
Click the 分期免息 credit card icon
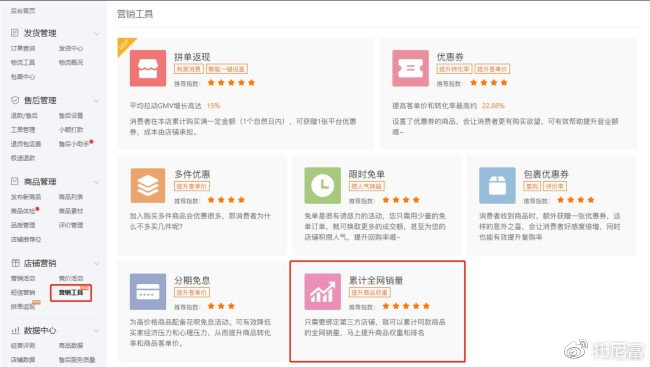[148, 292]
